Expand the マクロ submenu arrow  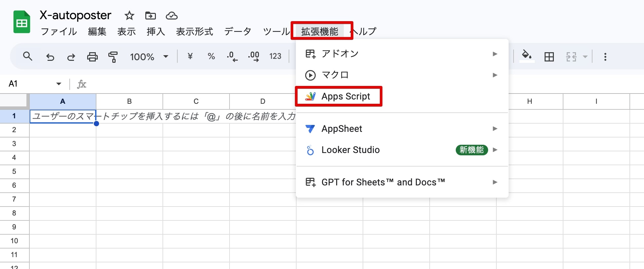495,75
